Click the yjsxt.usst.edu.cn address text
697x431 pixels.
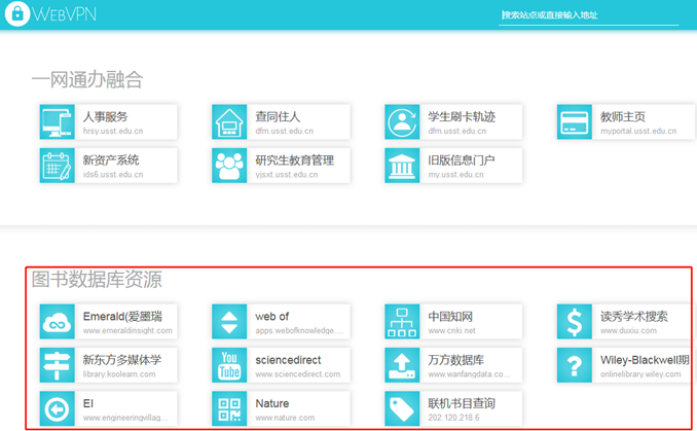pos(287,175)
